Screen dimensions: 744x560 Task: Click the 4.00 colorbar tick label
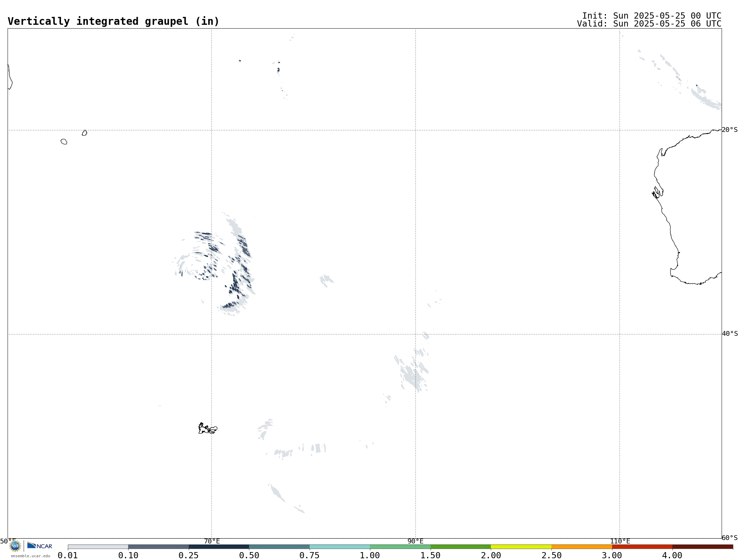click(x=672, y=556)
